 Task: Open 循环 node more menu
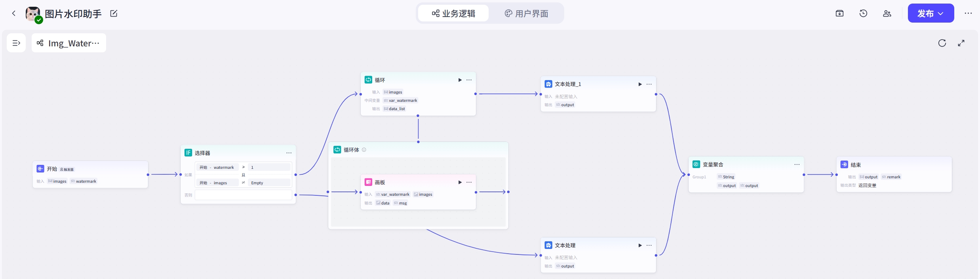469,80
